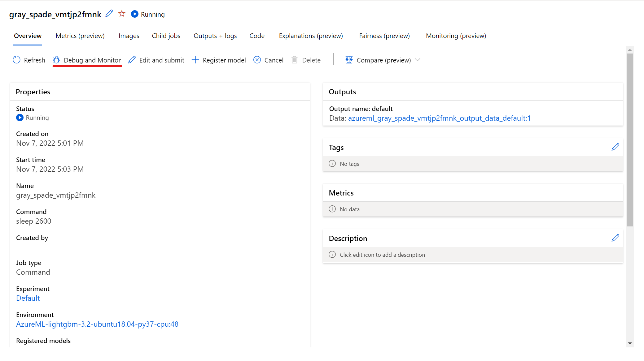644x361 pixels.
Task: Switch to the Metrics preview tab
Action: pyautogui.click(x=80, y=35)
